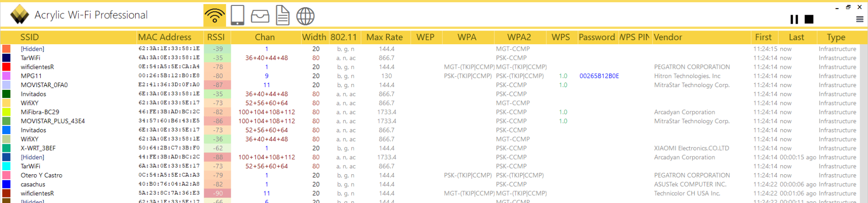
Task: Click channel 9 in MPG11 row
Action: tap(266, 76)
